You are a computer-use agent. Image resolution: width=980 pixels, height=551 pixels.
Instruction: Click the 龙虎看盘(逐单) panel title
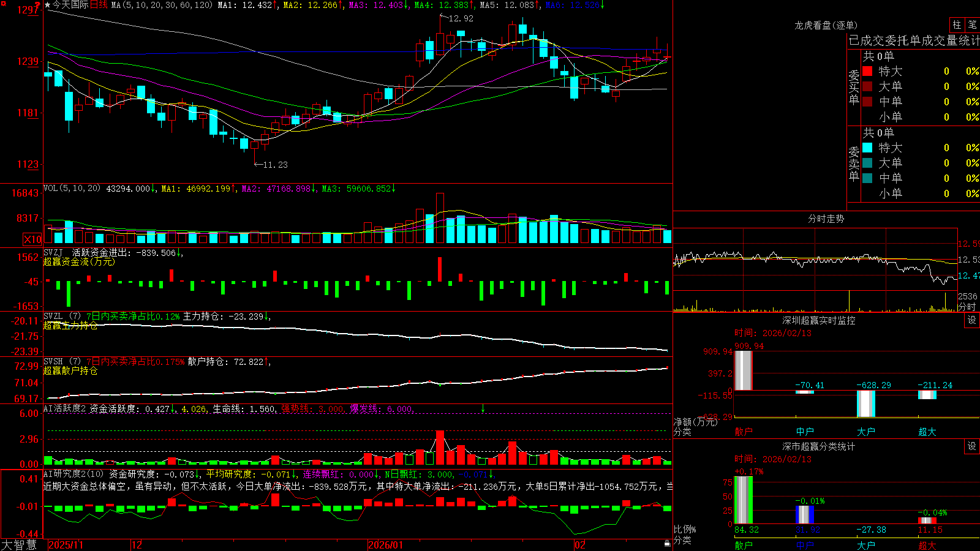pyautogui.click(x=826, y=25)
